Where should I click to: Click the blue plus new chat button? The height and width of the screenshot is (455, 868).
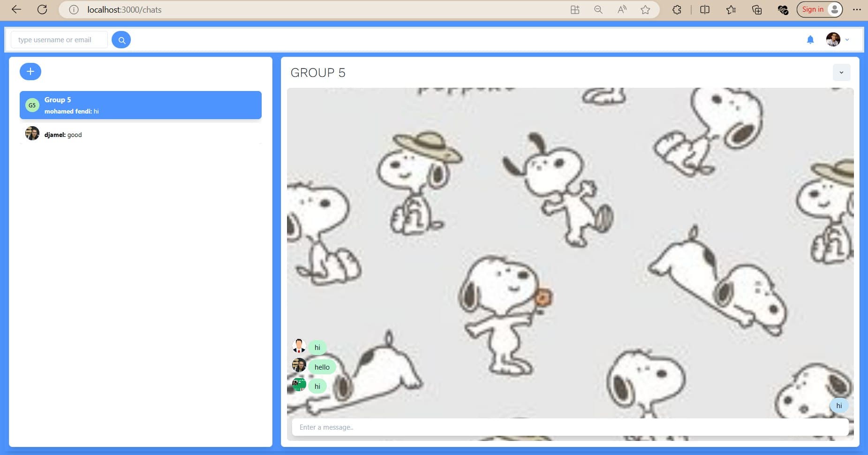pos(30,71)
